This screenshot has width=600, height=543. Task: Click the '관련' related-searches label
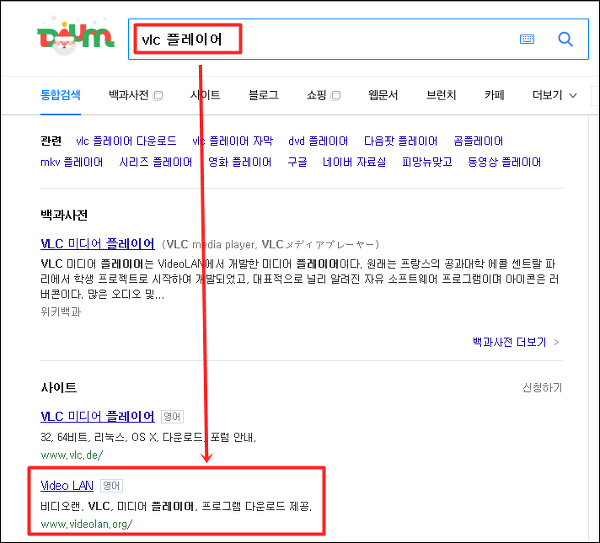(x=51, y=141)
